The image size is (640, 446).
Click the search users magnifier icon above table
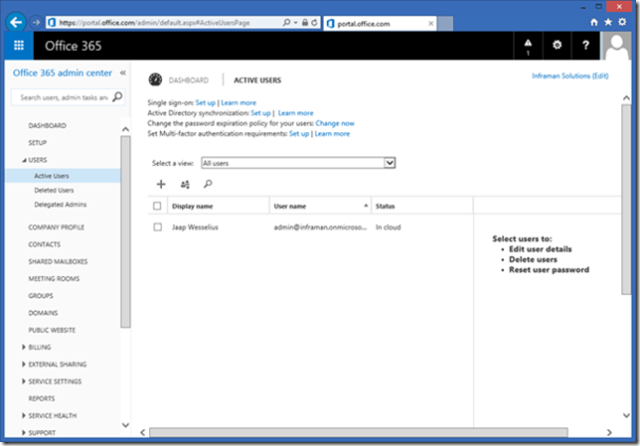(x=208, y=184)
